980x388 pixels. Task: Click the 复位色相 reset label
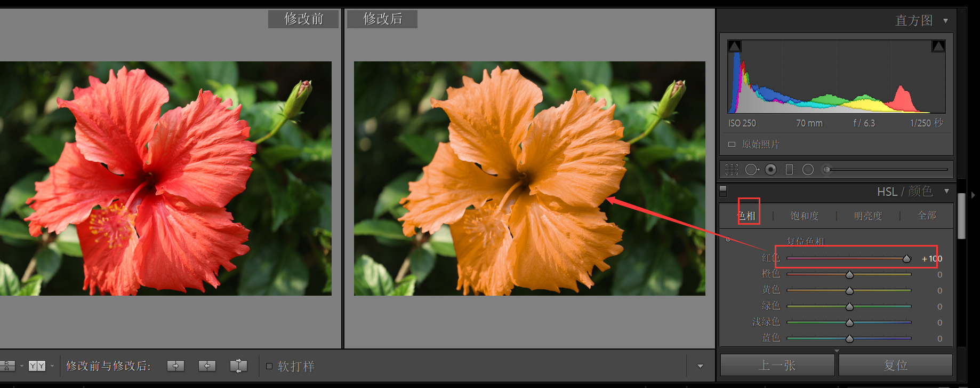[805, 241]
